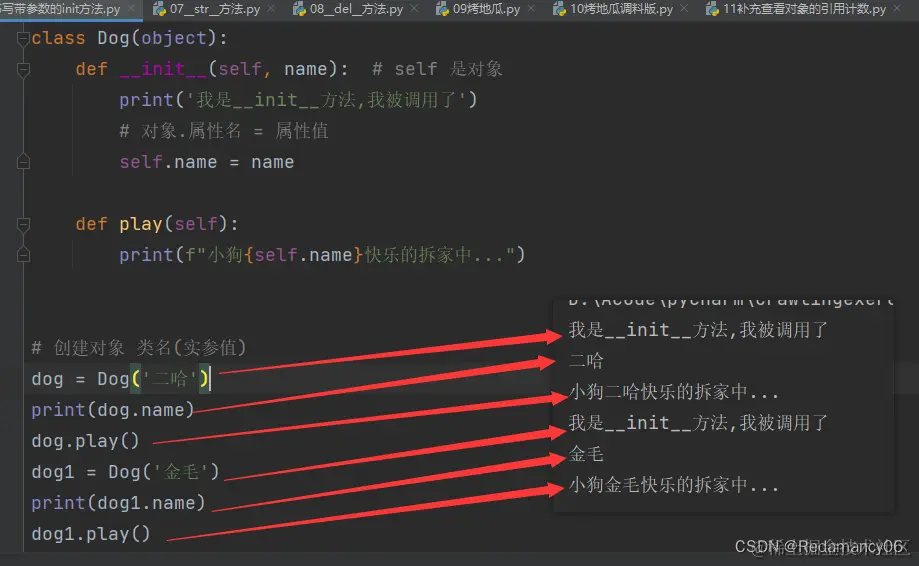
Task: Click output '小狗金毛快乐的拆家中...'
Action: tap(674, 485)
